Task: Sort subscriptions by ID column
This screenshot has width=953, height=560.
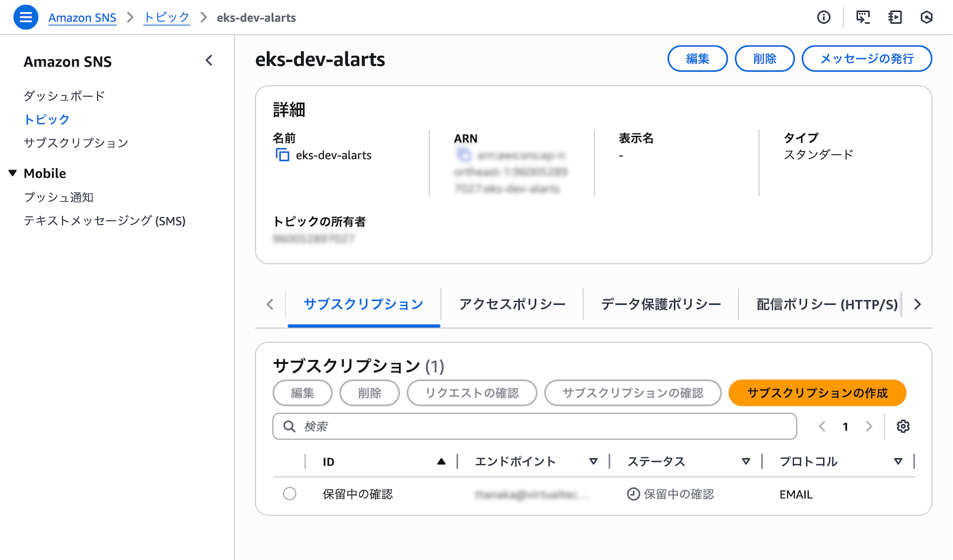Action: (441, 462)
